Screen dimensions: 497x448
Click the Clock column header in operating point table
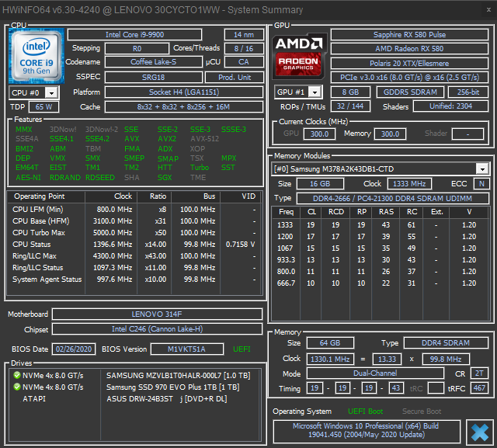[111, 196]
